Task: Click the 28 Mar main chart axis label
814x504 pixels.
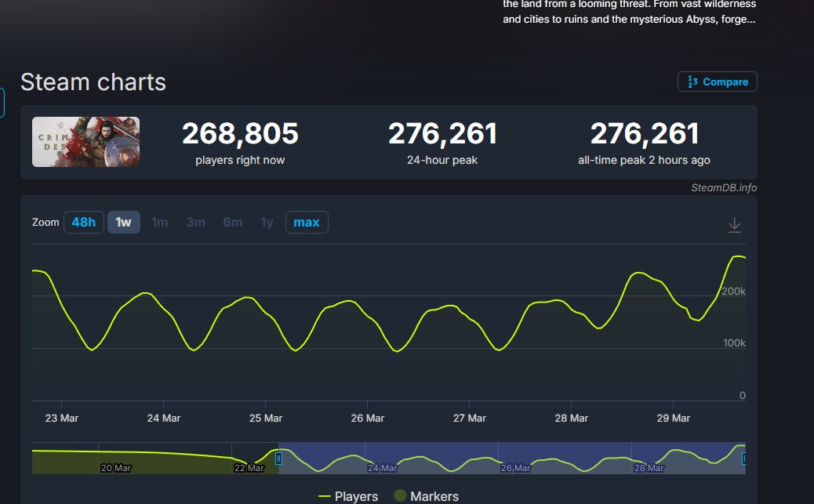Action: [572, 418]
